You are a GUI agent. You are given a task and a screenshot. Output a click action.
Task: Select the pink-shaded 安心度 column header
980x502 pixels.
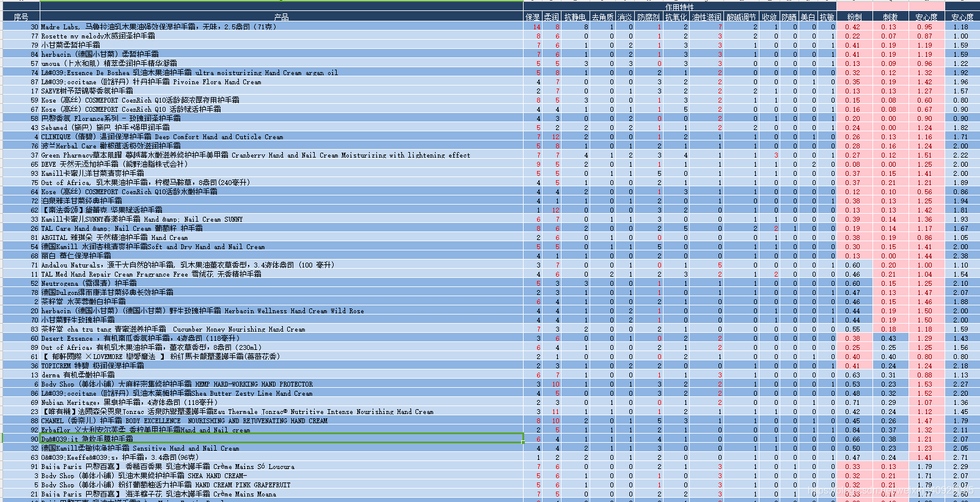tap(927, 17)
